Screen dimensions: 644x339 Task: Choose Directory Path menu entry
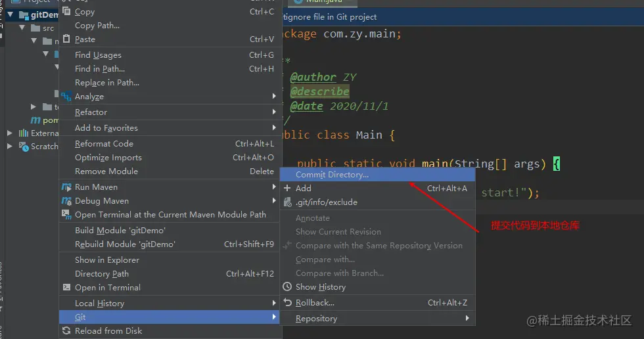[170, 274]
